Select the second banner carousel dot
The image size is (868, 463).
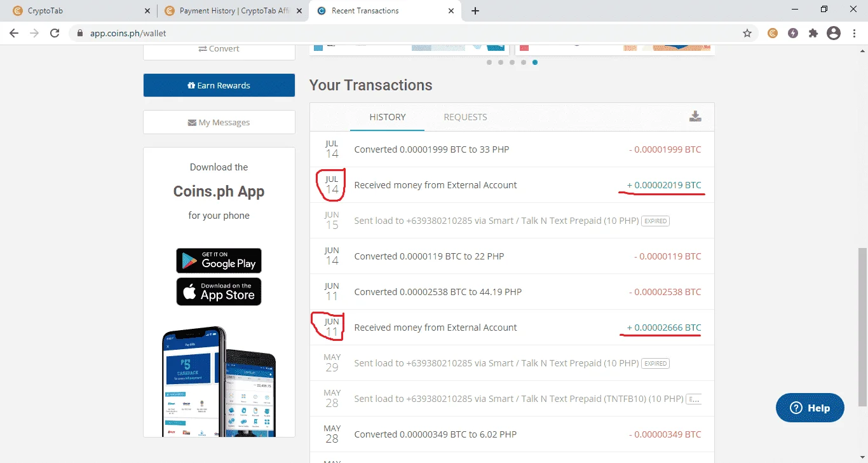[501, 62]
